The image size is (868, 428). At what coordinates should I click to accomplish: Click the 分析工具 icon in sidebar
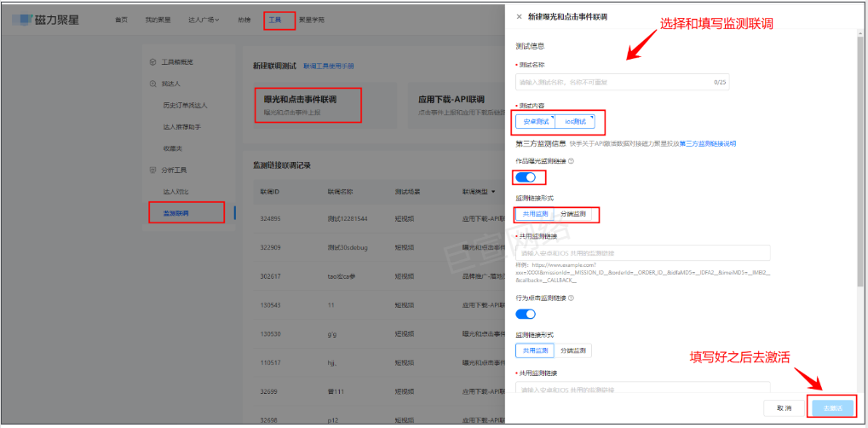point(152,170)
